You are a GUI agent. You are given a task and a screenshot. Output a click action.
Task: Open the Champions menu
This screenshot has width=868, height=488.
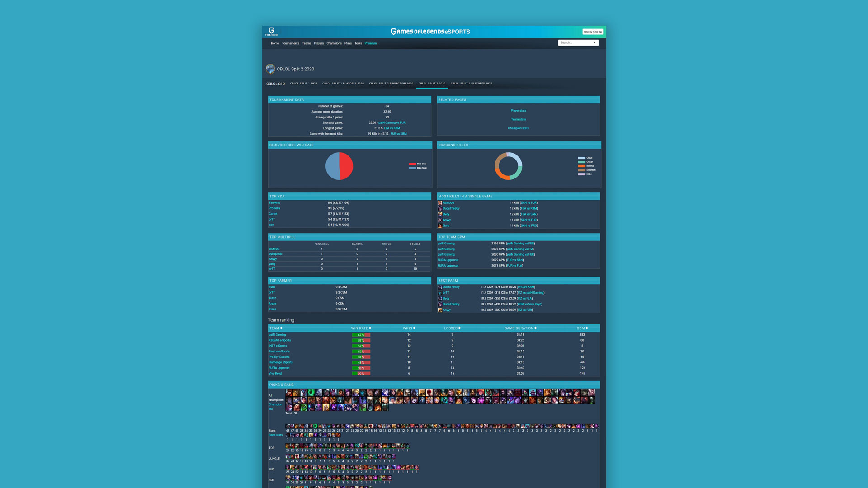(334, 43)
